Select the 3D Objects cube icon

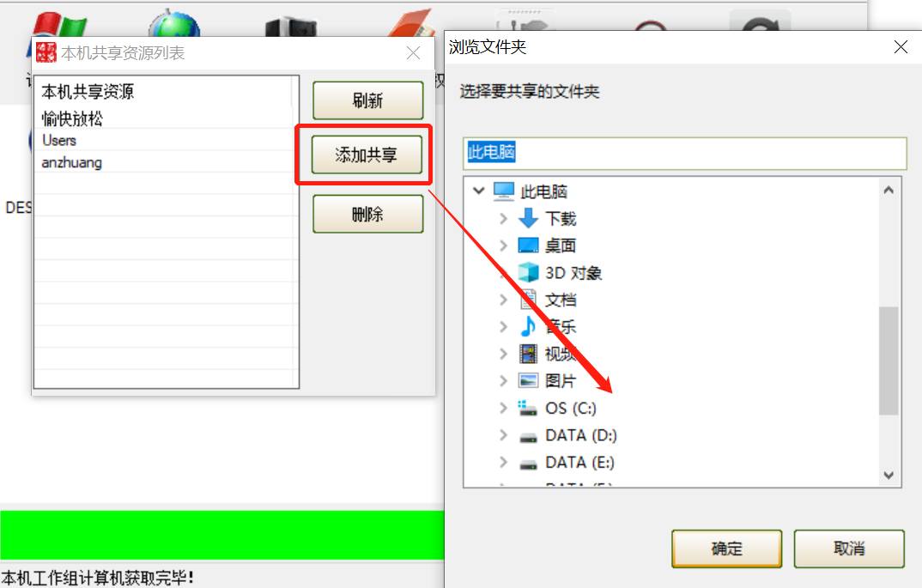coord(528,272)
